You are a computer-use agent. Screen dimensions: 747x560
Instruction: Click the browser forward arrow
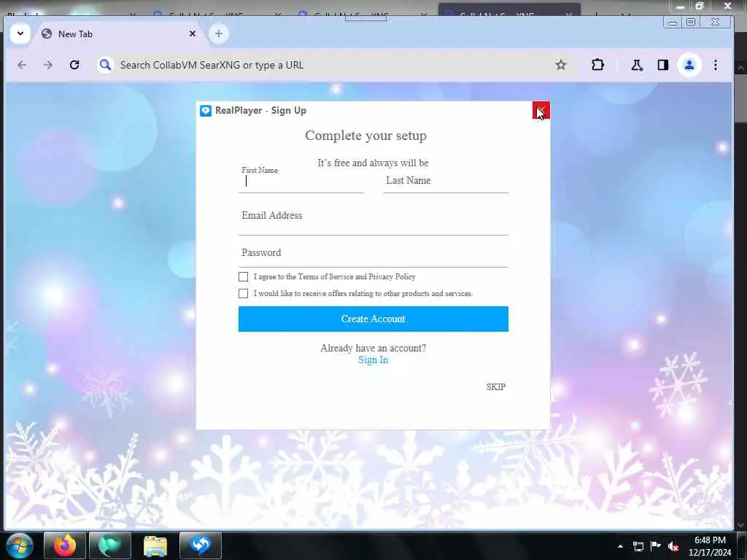(x=47, y=65)
